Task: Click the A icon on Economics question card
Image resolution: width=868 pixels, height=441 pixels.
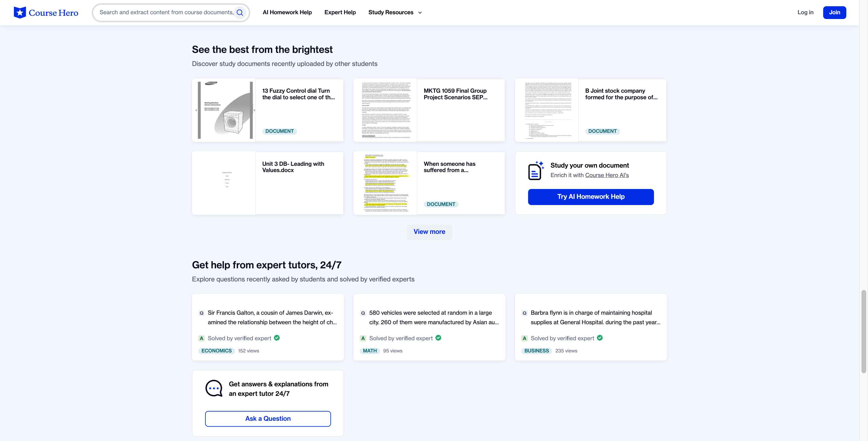Action: tap(202, 338)
